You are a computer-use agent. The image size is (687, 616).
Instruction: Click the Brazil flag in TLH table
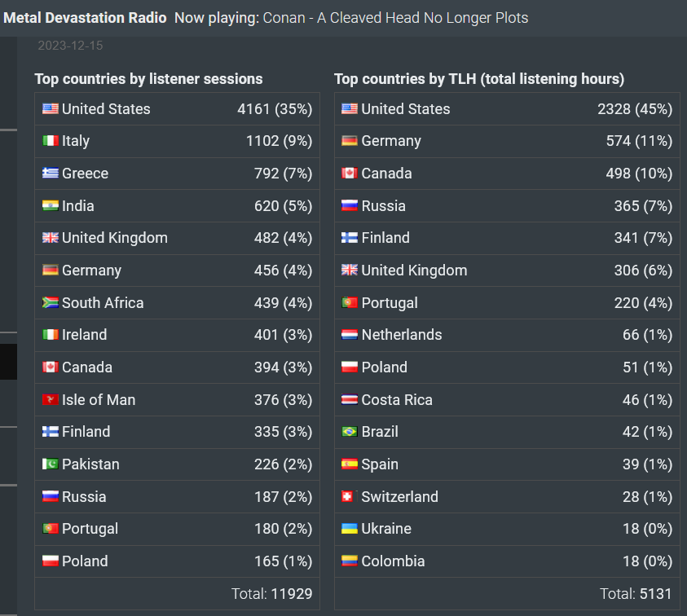tap(349, 432)
